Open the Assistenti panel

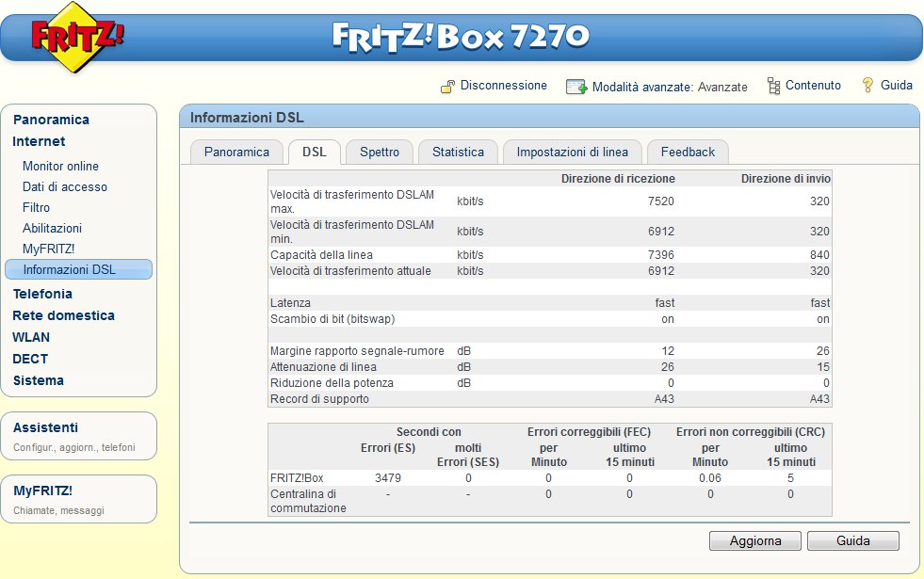coord(45,427)
